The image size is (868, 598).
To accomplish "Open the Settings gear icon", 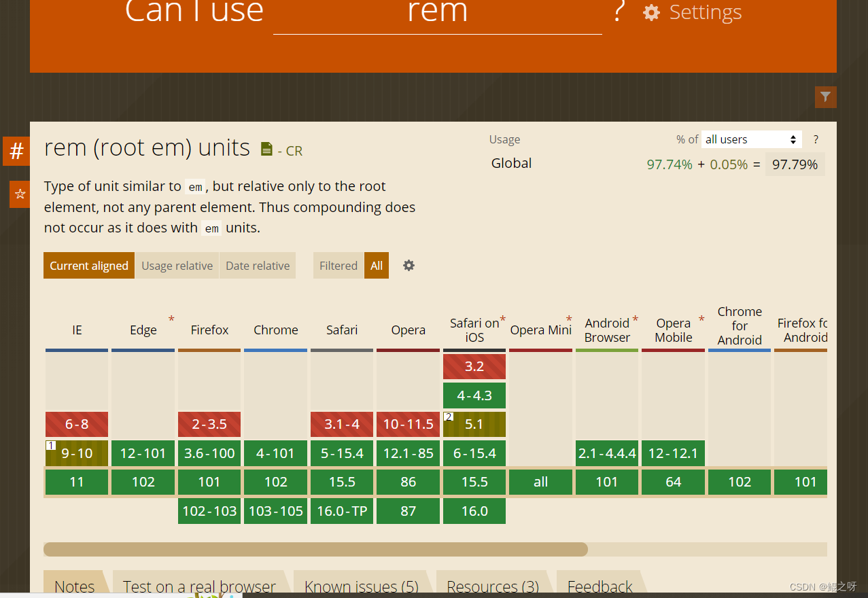I will [x=651, y=12].
